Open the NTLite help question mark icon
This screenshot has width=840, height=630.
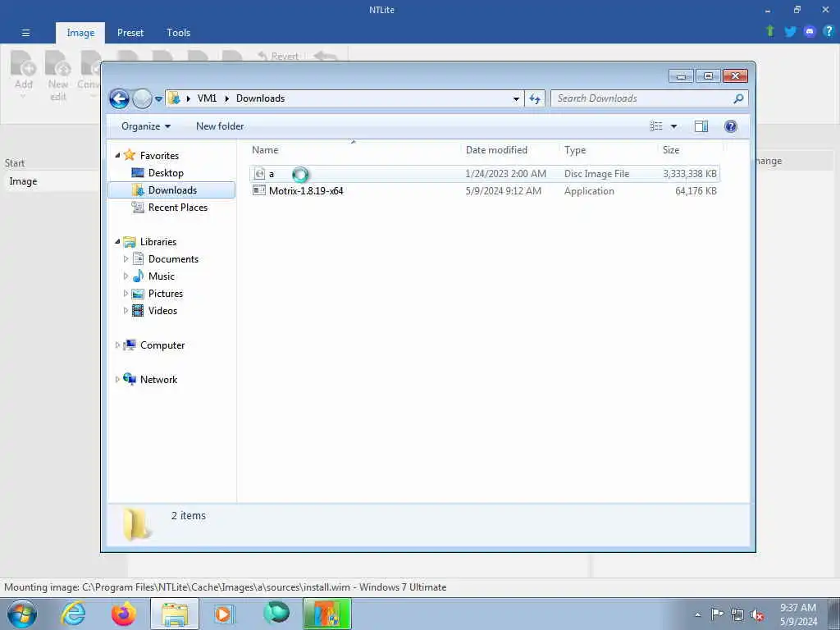tap(829, 32)
